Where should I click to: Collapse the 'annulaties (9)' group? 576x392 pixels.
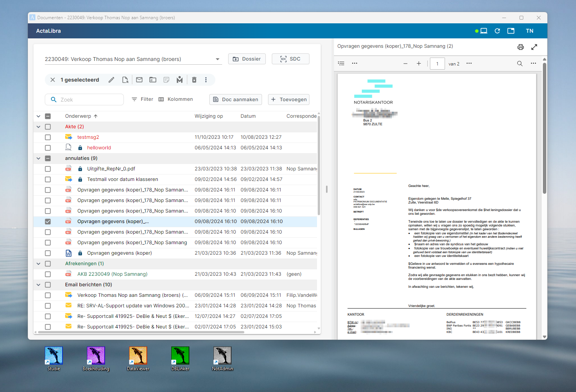(38, 158)
